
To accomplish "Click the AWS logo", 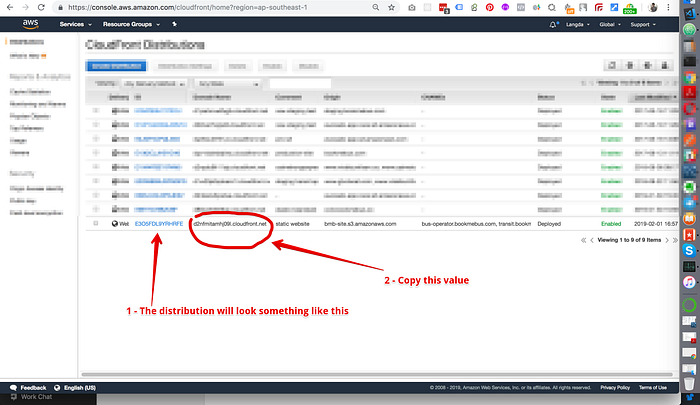I will [30, 25].
